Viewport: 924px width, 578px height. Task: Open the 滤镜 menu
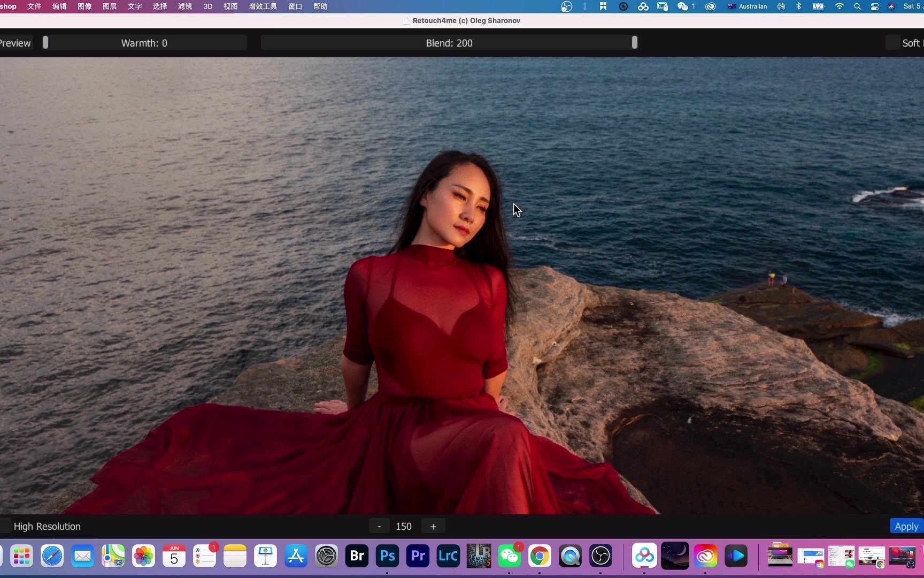point(184,6)
